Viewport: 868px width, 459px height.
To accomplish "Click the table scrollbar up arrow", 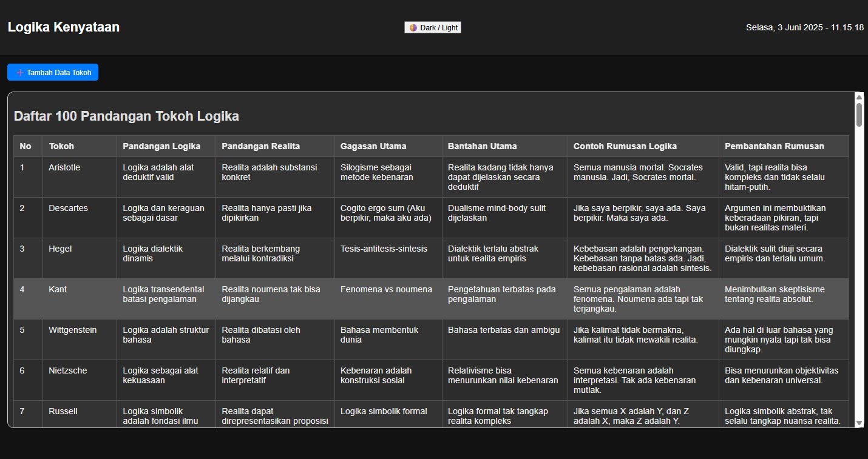I will (859, 97).
